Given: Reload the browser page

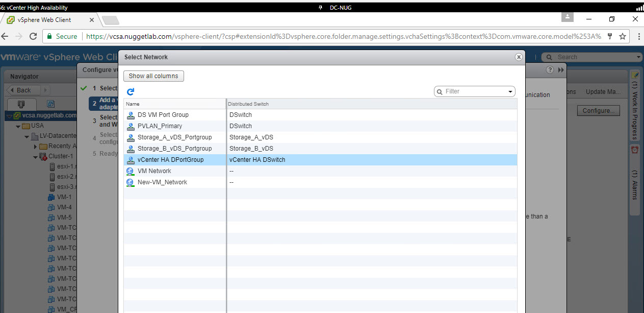Looking at the screenshot, I should click(33, 36).
